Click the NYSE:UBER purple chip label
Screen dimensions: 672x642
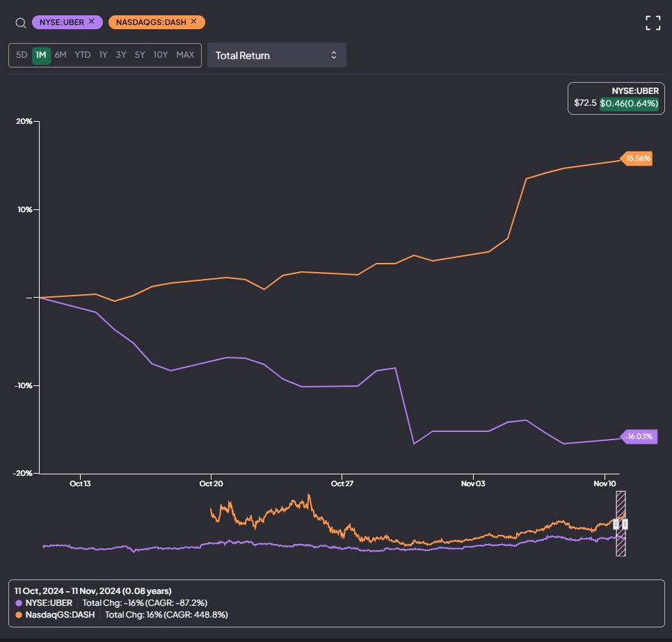[x=62, y=22]
